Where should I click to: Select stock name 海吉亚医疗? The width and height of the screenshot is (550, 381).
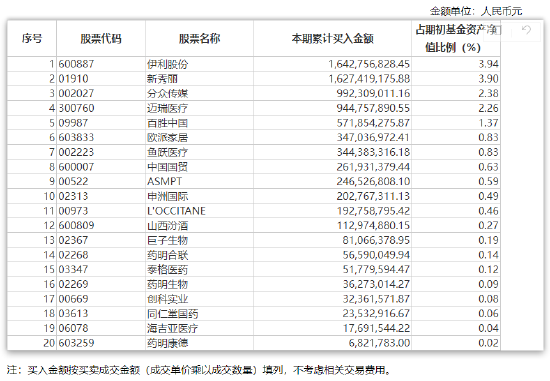click(173, 328)
